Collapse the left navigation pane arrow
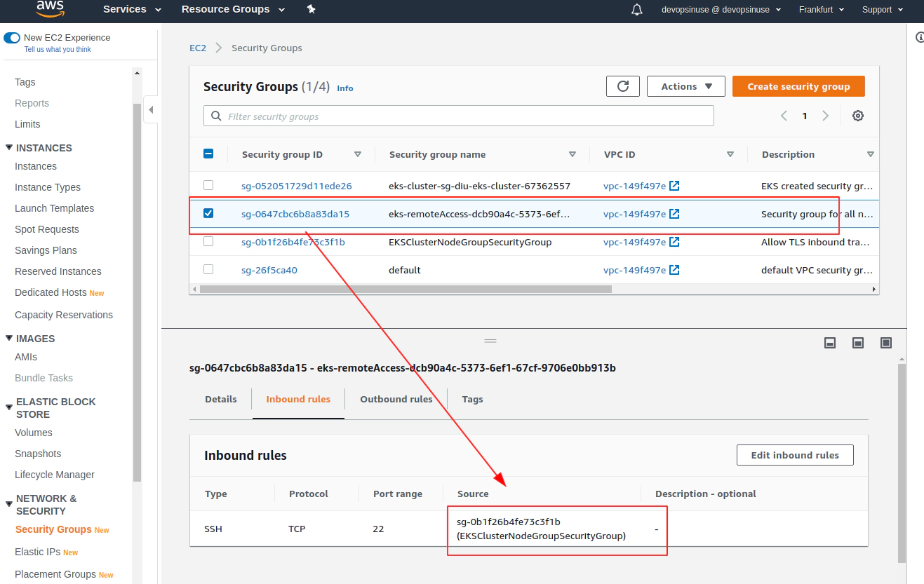924x584 pixels. coord(151,110)
